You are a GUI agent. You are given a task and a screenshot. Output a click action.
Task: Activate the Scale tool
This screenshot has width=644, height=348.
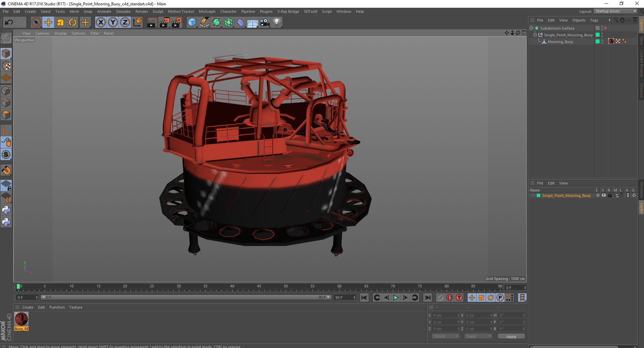tap(61, 23)
